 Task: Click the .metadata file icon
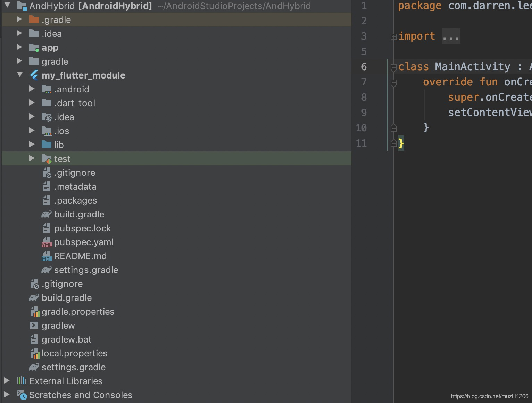point(46,187)
